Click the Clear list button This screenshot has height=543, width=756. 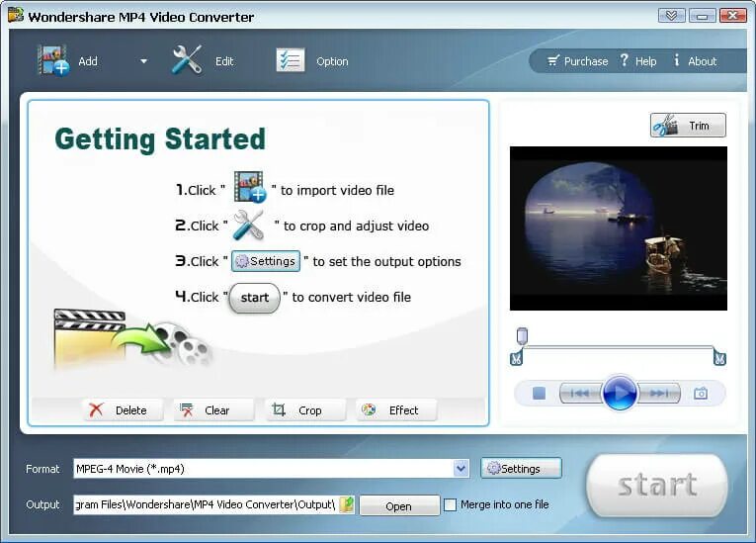tap(213, 410)
